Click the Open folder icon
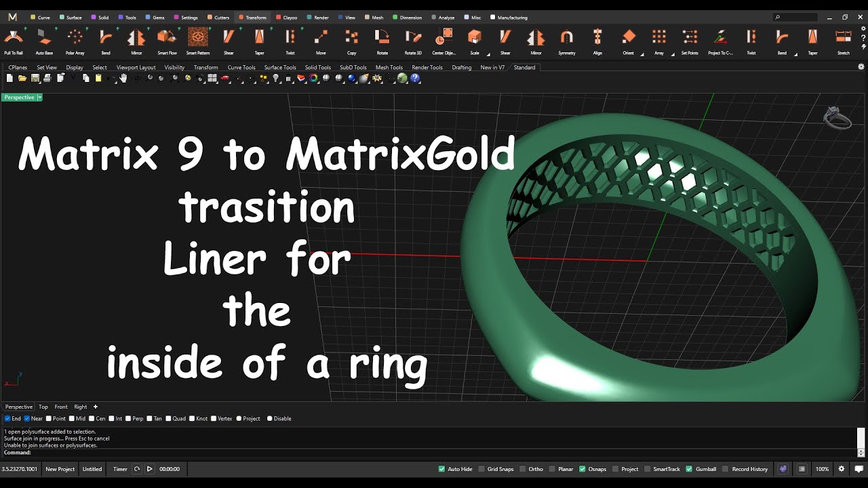Screen dimensions: 868x488 [x=22, y=79]
